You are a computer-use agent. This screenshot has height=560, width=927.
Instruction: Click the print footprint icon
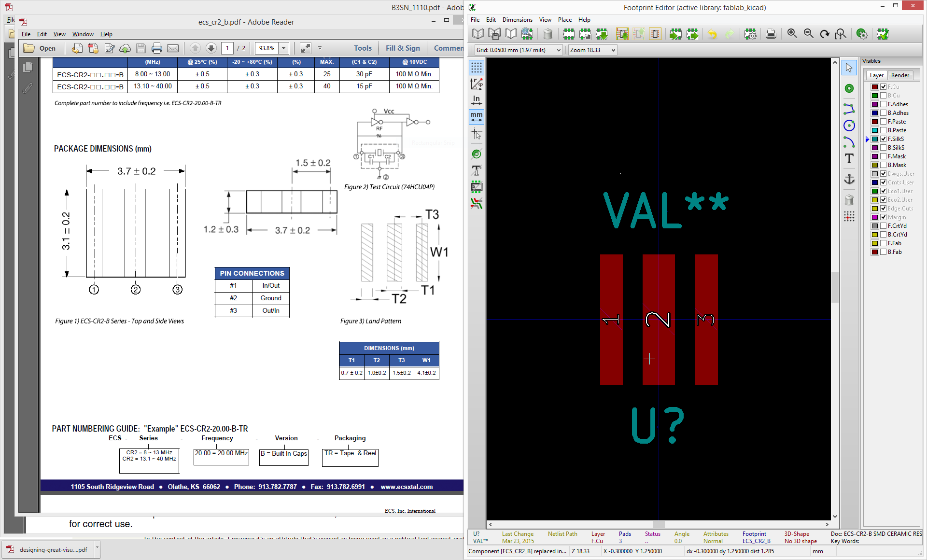pyautogui.click(x=771, y=34)
